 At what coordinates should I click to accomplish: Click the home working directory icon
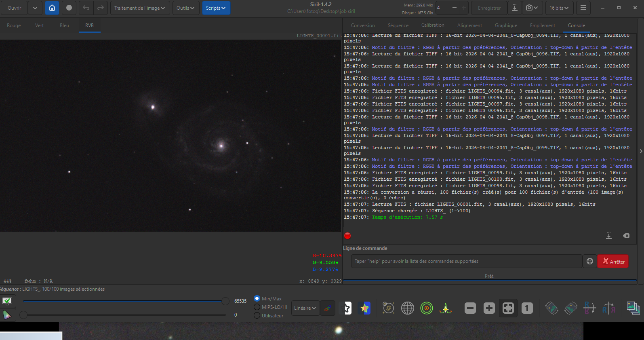[x=52, y=8]
